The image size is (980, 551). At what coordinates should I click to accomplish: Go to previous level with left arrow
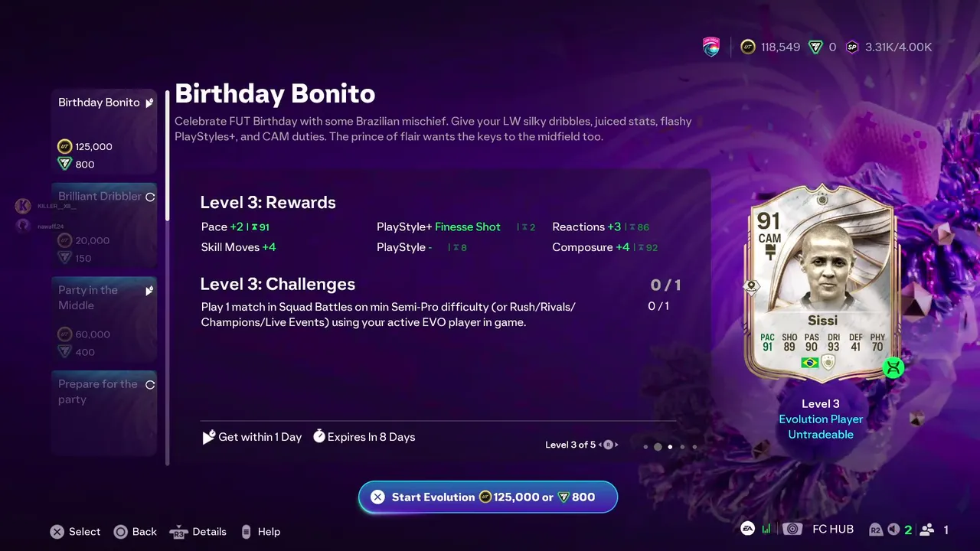click(600, 445)
